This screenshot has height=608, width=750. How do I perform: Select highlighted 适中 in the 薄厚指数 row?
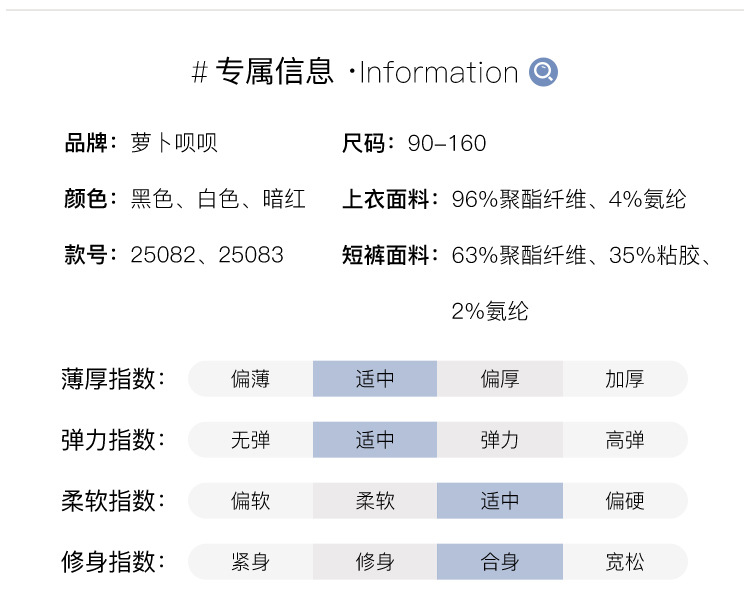375,379
